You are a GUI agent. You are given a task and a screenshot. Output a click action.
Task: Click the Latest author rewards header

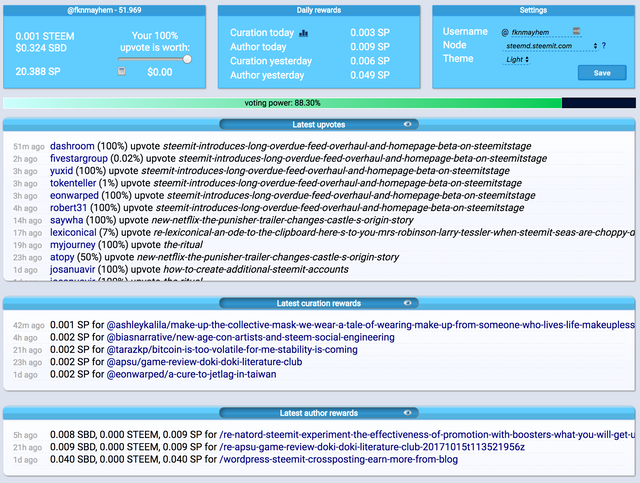[x=319, y=413]
